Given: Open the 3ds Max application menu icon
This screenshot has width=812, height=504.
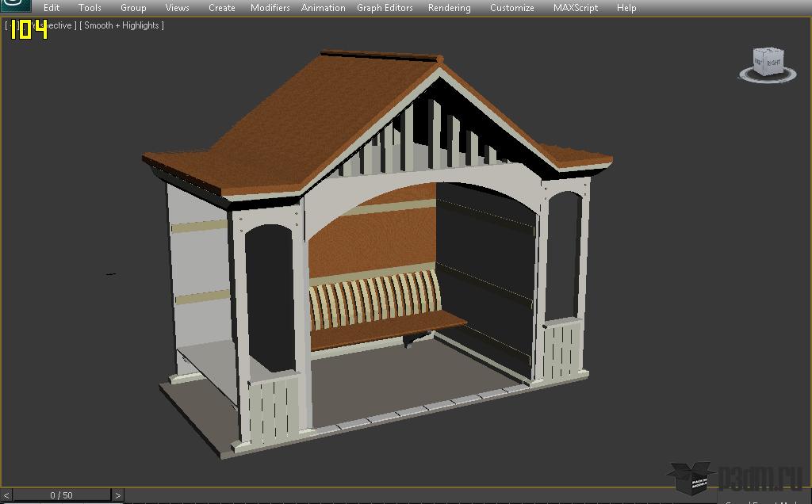Looking at the screenshot, I should pyautogui.click(x=14, y=6).
